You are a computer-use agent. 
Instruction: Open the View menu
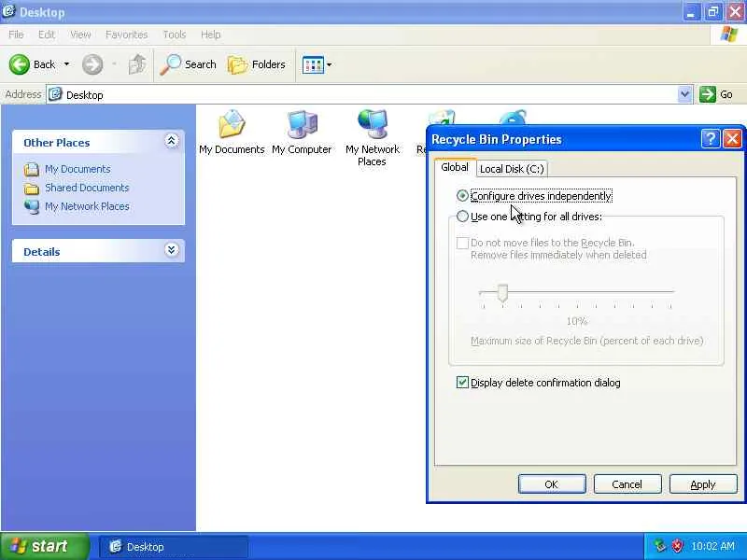[80, 35]
